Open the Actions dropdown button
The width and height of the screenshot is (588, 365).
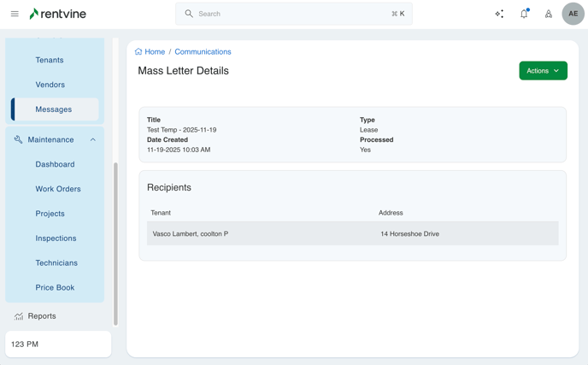[543, 71]
